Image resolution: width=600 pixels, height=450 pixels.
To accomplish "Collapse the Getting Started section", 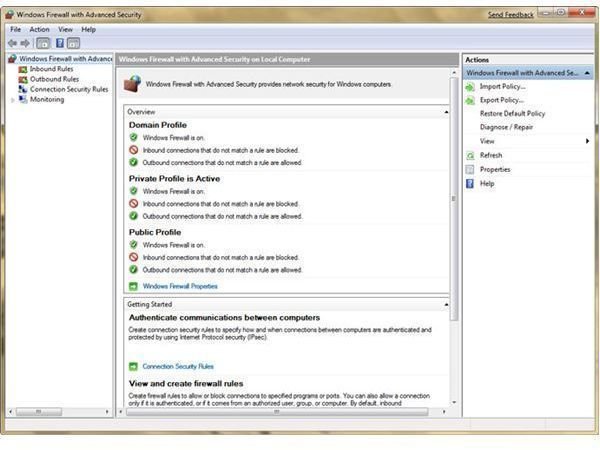I will click(x=446, y=305).
